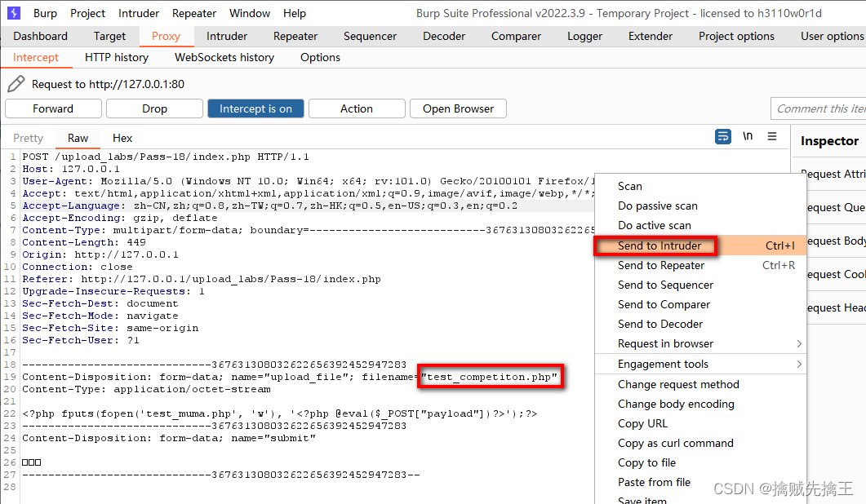The height and width of the screenshot is (504, 866).
Task: Open the Intruder menu in menu bar
Action: (139, 13)
